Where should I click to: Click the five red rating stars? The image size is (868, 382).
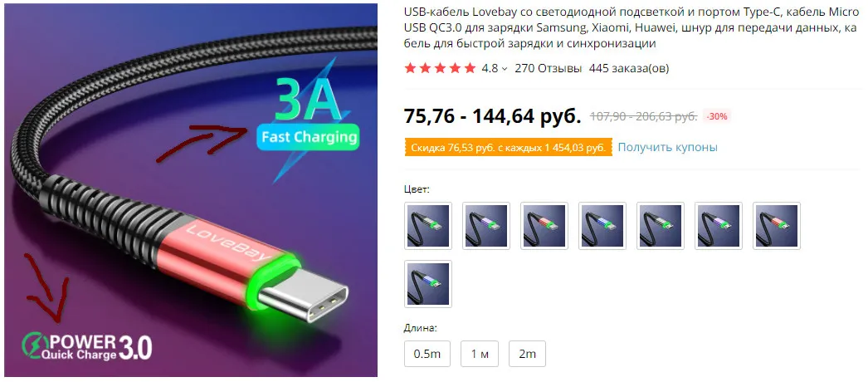click(440, 69)
